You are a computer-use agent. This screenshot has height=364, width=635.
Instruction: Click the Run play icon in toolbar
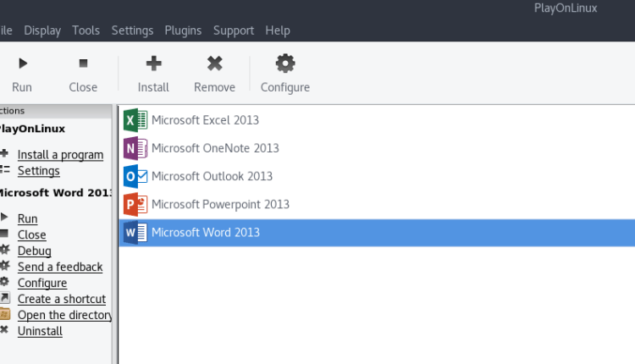pos(23,63)
